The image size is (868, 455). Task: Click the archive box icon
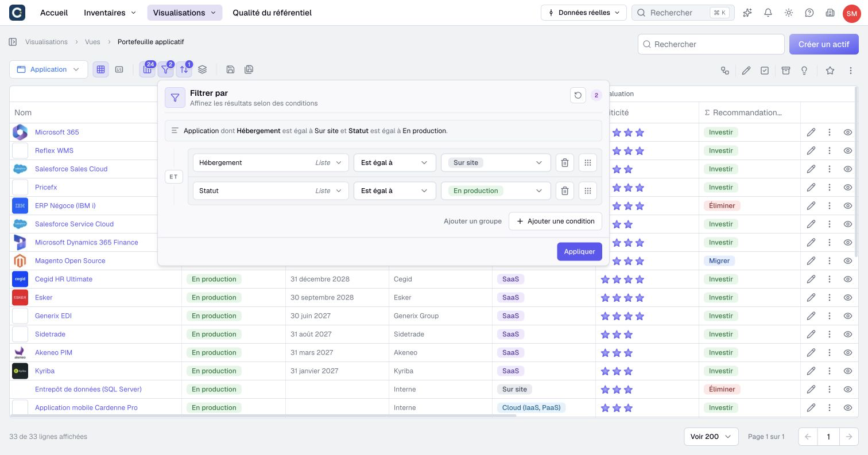tap(786, 71)
